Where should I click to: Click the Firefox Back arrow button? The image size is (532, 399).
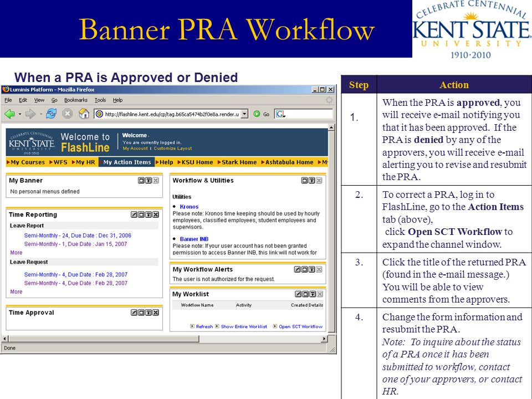[x=9, y=114]
